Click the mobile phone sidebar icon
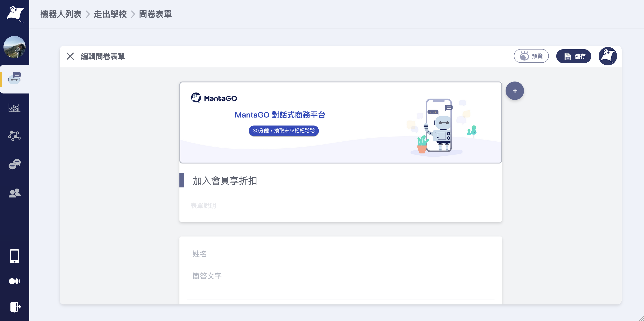Image resolution: width=644 pixels, height=321 pixels. pos(15,256)
